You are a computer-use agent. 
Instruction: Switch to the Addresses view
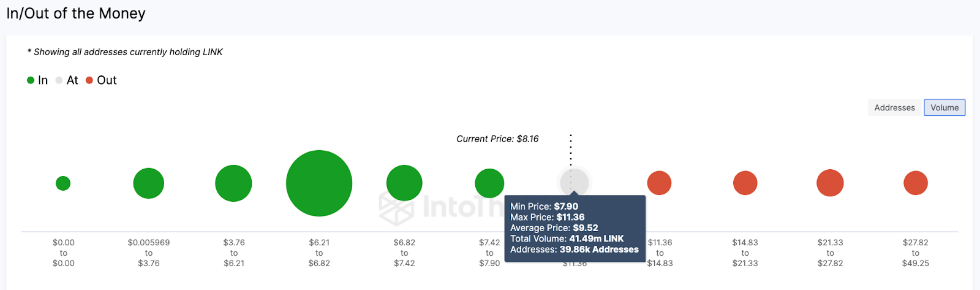pyautogui.click(x=895, y=107)
